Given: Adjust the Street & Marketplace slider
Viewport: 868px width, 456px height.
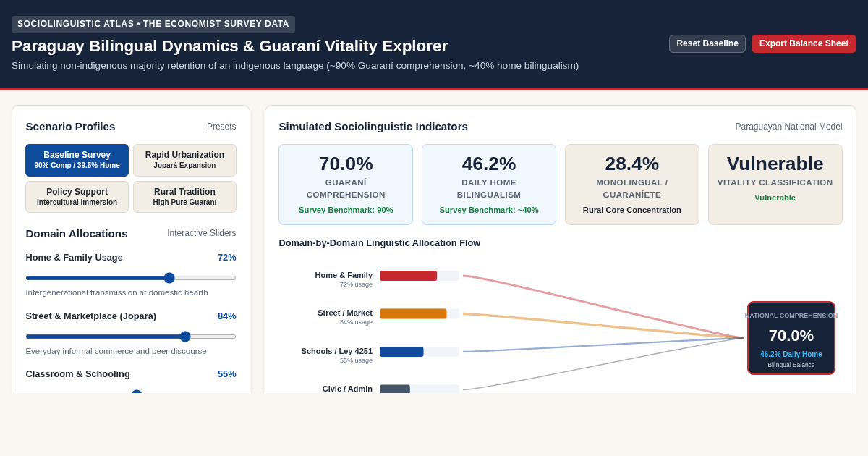Looking at the screenshot, I should (x=131, y=337).
